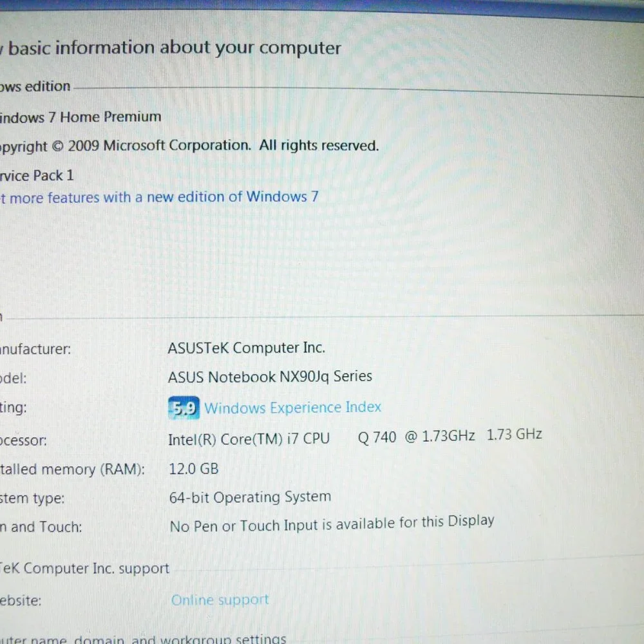Select the '12.0 GB' installed memory value
The image size is (644, 644).
click(194, 469)
